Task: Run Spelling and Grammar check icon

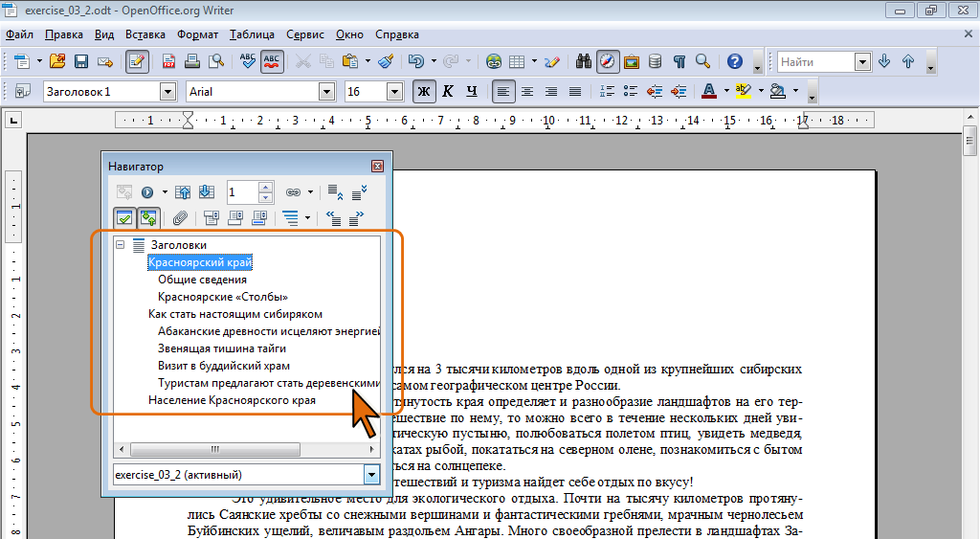Action: point(248,61)
